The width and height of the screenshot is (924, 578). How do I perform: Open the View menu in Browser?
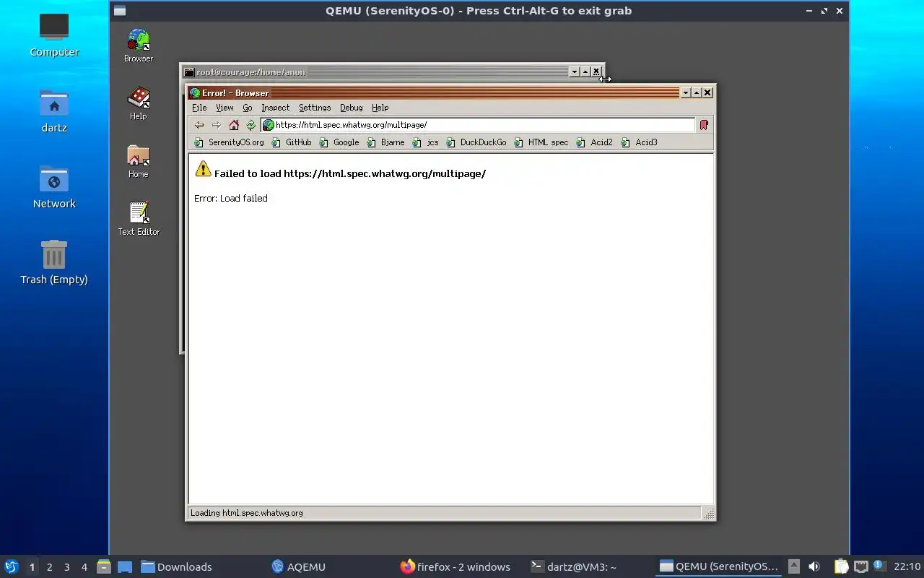point(225,108)
